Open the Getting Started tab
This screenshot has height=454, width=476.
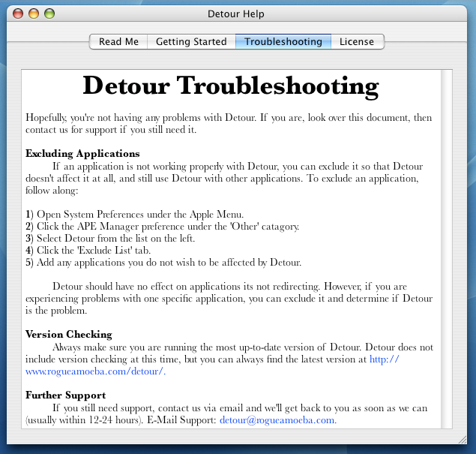coord(191,41)
